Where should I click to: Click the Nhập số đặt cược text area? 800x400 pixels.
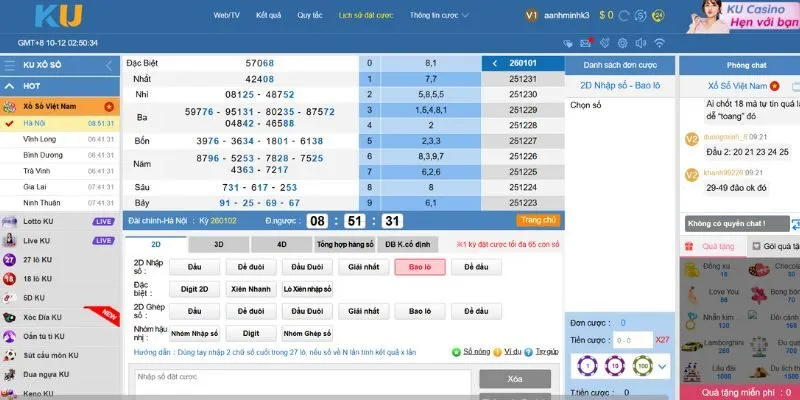(x=301, y=383)
